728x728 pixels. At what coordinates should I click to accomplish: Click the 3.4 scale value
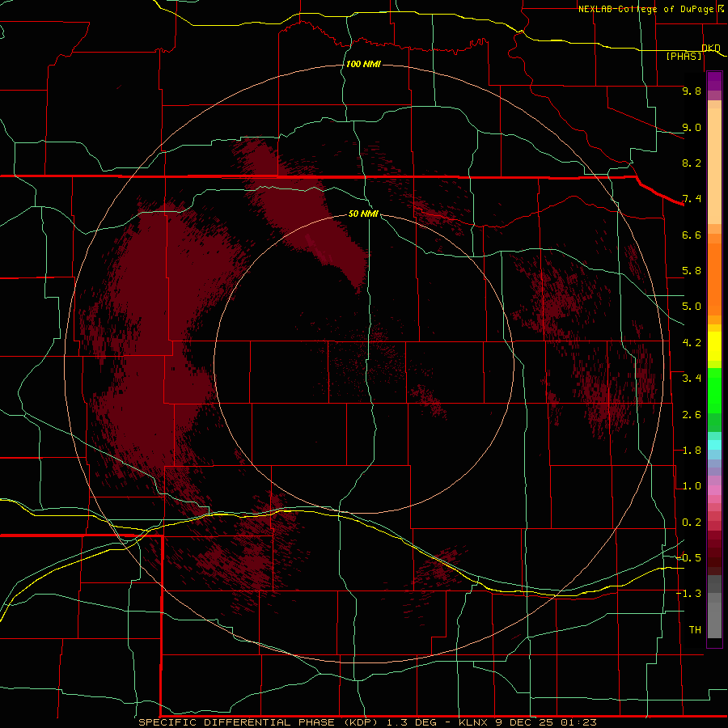coord(692,379)
